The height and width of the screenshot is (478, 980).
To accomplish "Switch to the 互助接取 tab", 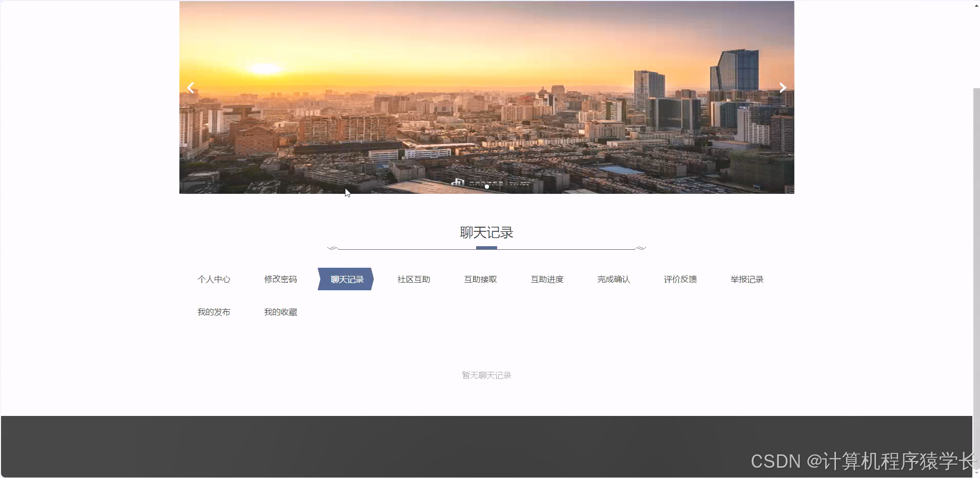I will [480, 280].
